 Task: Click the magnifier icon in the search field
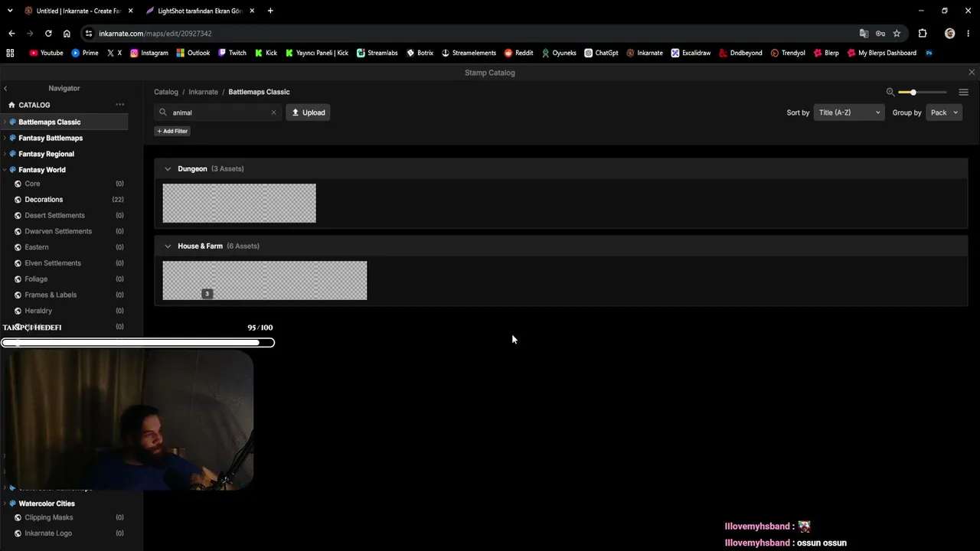[x=163, y=112]
